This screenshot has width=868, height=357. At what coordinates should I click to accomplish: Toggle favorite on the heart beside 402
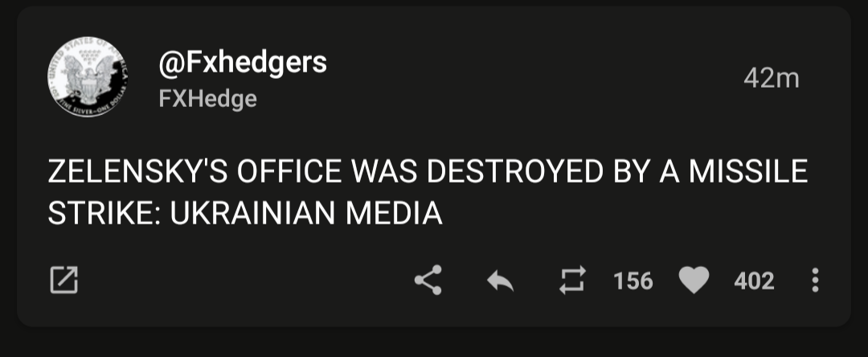[694, 281]
